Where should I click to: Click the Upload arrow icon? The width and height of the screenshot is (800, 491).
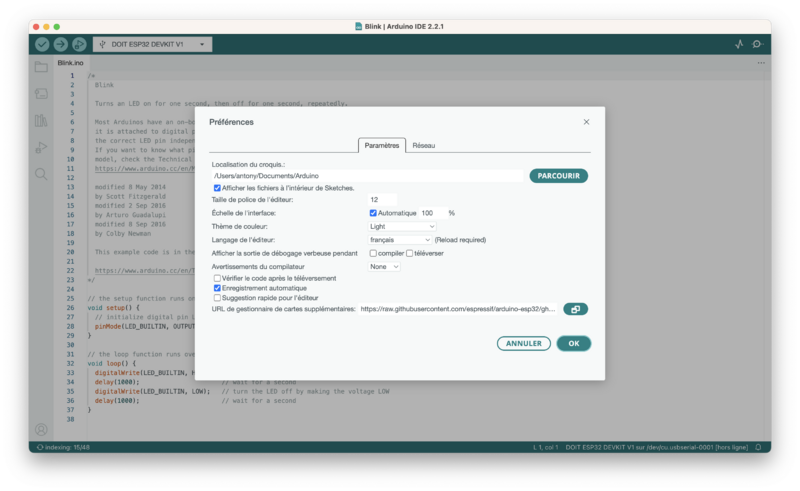pyautogui.click(x=60, y=44)
